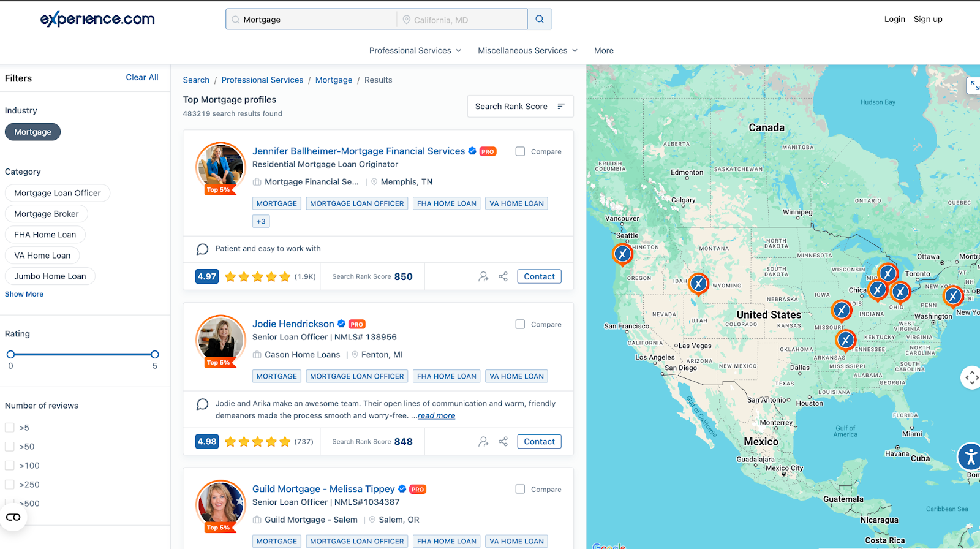Toggle map fullscreen expand icon
This screenshot has height=549, width=980.
click(973, 85)
